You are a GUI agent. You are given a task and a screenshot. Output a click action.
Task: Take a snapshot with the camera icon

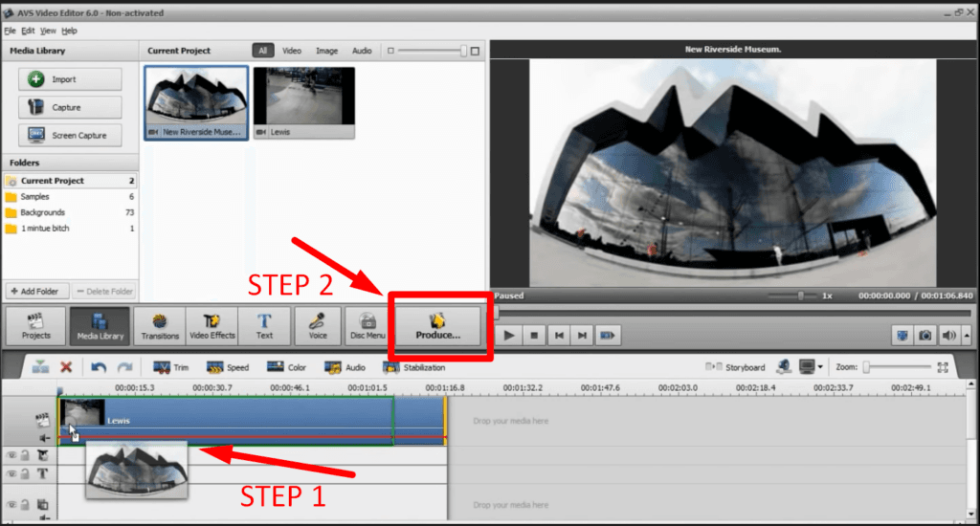pyautogui.click(x=925, y=336)
